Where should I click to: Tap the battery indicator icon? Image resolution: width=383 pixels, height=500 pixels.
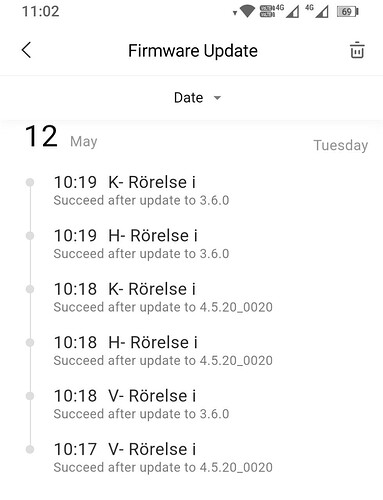[348, 12]
